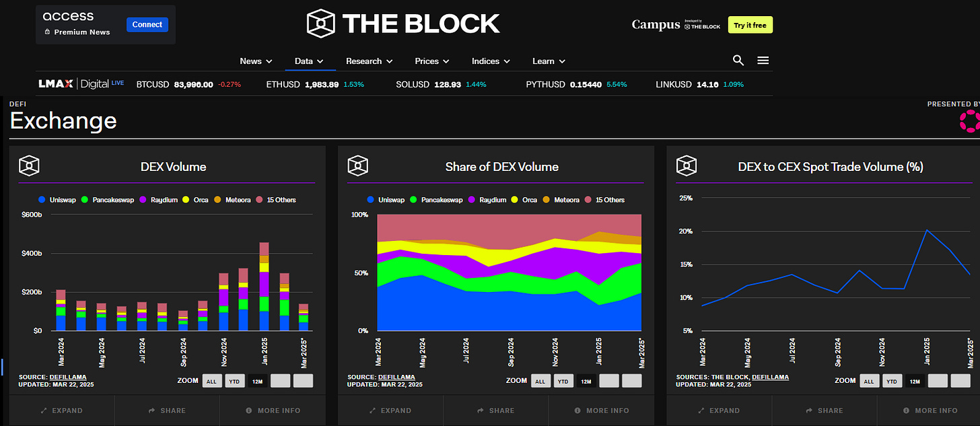Open DEFILLAMA source link under DEX Volume
980x426 pixels.
coord(68,377)
